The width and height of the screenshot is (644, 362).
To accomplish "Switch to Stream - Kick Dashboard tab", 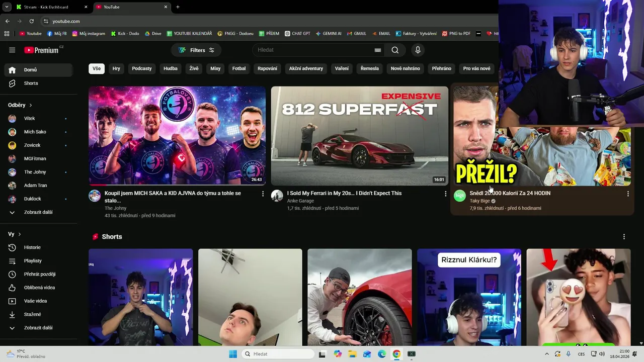I will 51,7.
